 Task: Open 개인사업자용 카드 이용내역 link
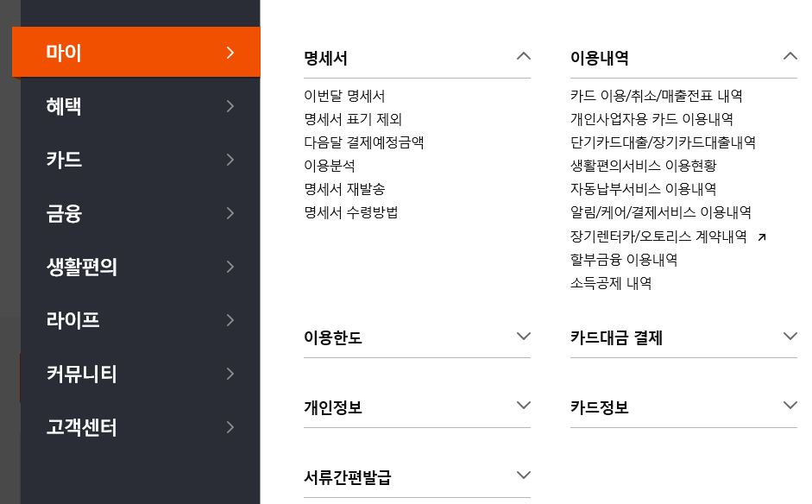tap(651, 119)
